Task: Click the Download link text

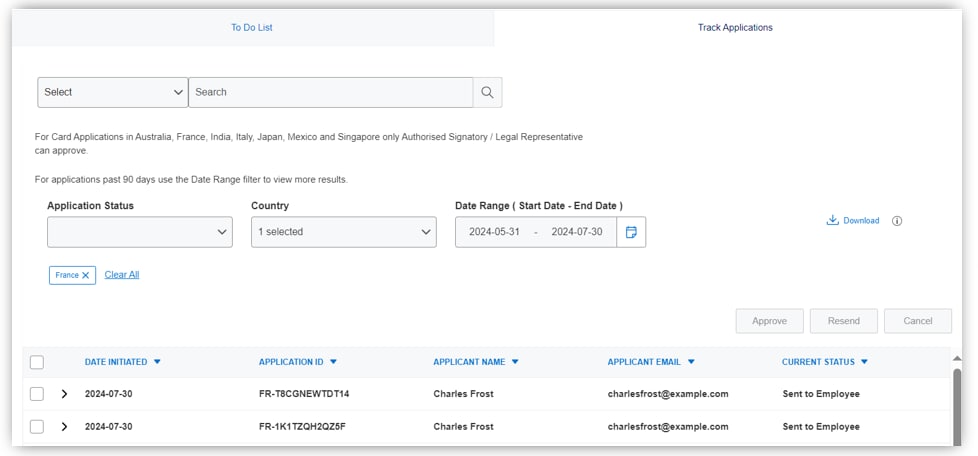Action: pyautogui.click(x=861, y=221)
